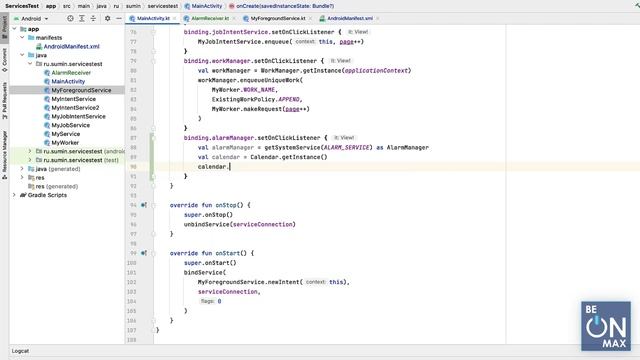Open the Commit tool window sidebar tab
Screen dimensions: 640x360
point(4,60)
